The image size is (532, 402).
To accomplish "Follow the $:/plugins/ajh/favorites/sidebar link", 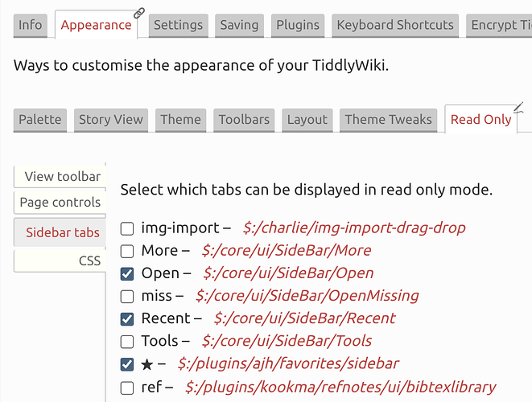I will tap(288, 363).
